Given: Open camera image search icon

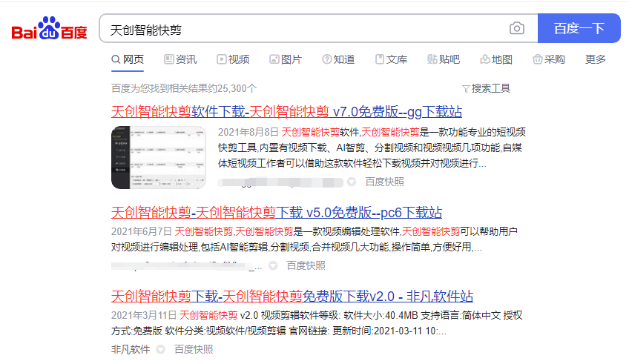Looking at the screenshot, I should coord(517,28).
